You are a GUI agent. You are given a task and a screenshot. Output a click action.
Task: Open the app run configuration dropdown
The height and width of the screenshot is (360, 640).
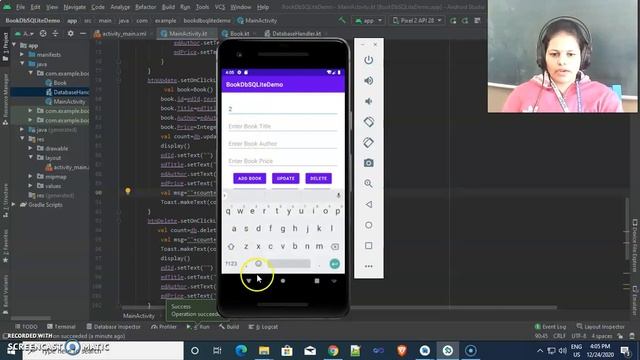(x=368, y=20)
